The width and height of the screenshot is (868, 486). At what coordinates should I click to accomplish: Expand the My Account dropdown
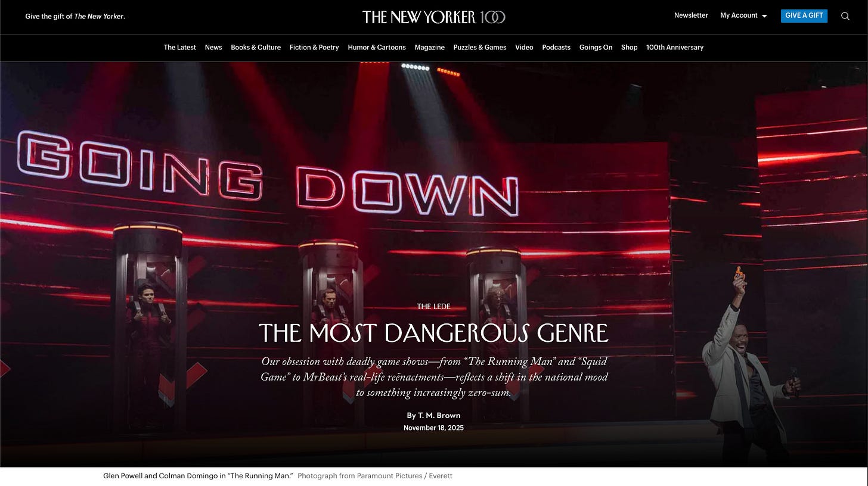coord(743,15)
